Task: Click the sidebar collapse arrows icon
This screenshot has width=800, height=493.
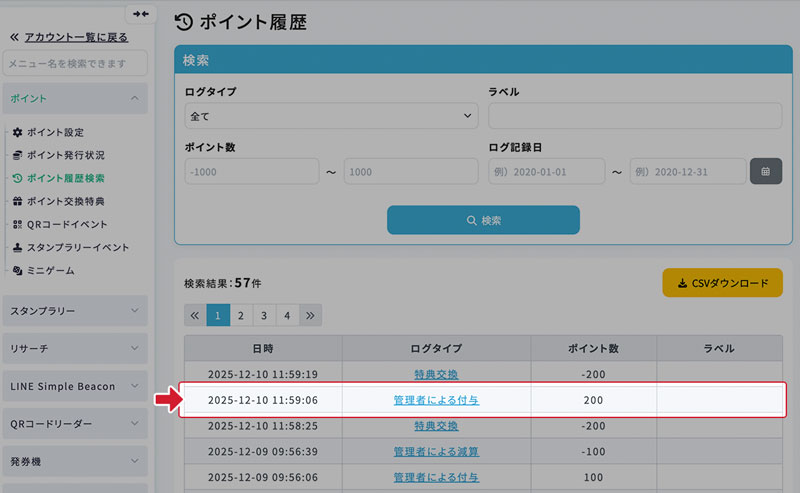Action: [x=140, y=14]
